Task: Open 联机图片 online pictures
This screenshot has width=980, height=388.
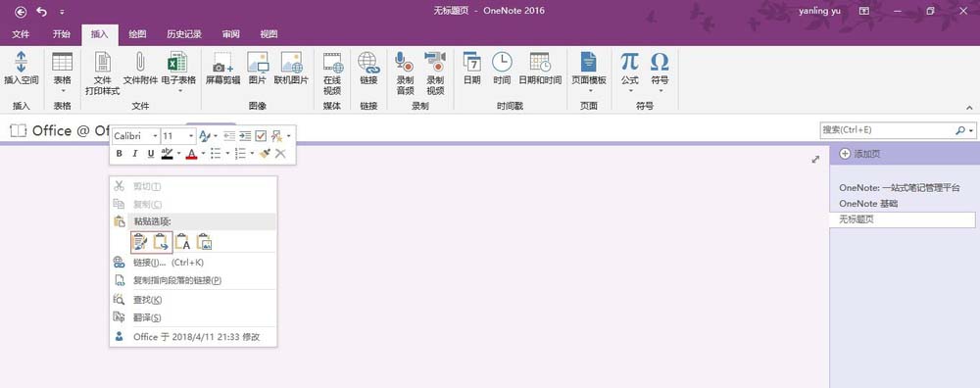Action: point(291,69)
